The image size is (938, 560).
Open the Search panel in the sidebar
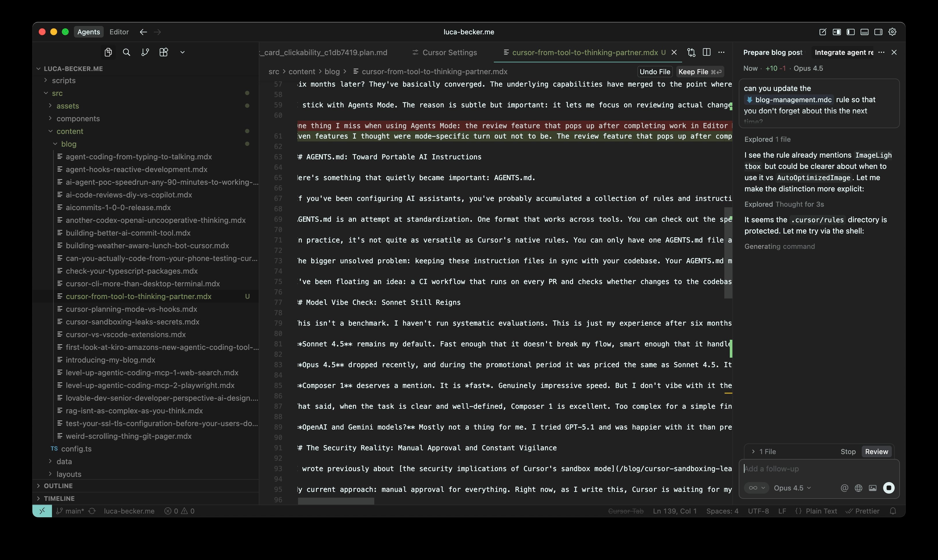[126, 52]
